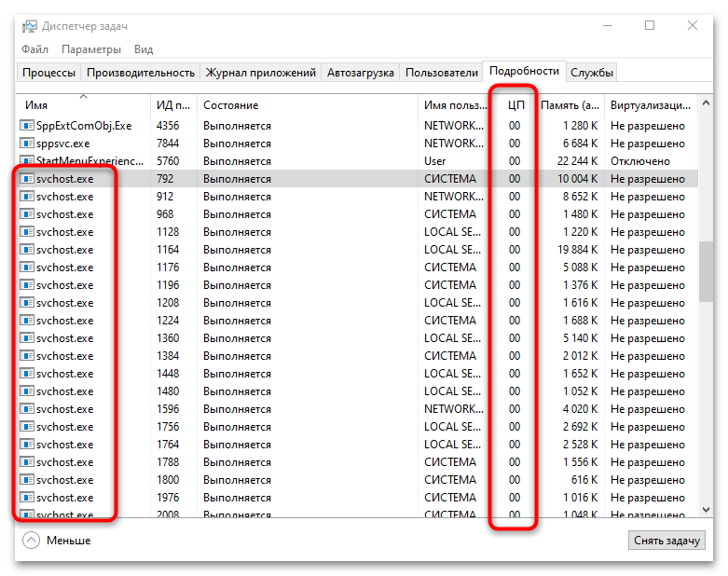The height and width of the screenshot is (576, 728).
Task: Switch to the Службы tab
Action: [x=592, y=73]
